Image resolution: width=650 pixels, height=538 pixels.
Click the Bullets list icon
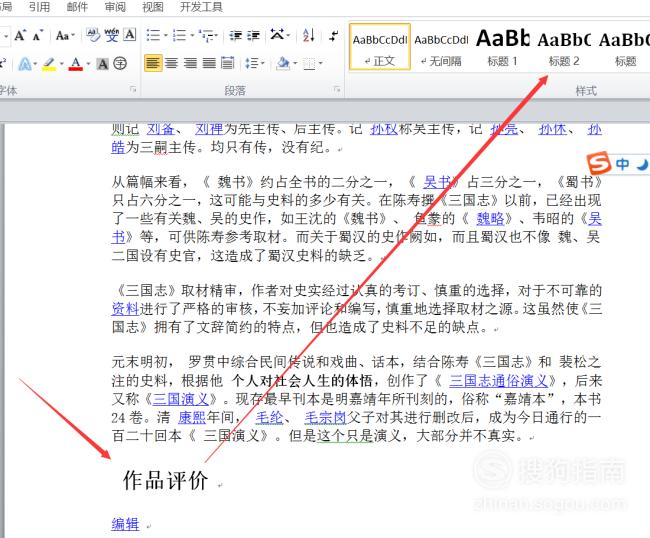(x=153, y=35)
